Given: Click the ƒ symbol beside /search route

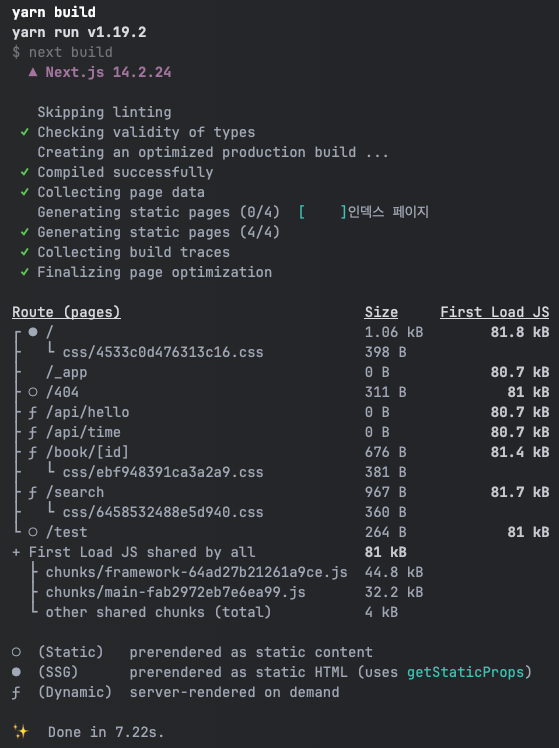Looking at the screenshot, I should tap(32, 493).
